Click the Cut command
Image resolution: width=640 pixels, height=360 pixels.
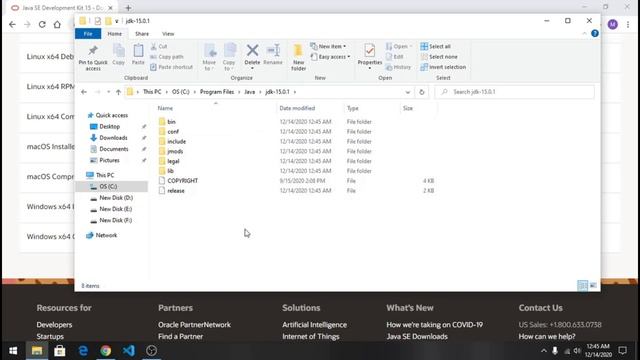click(x=159, y=47)
